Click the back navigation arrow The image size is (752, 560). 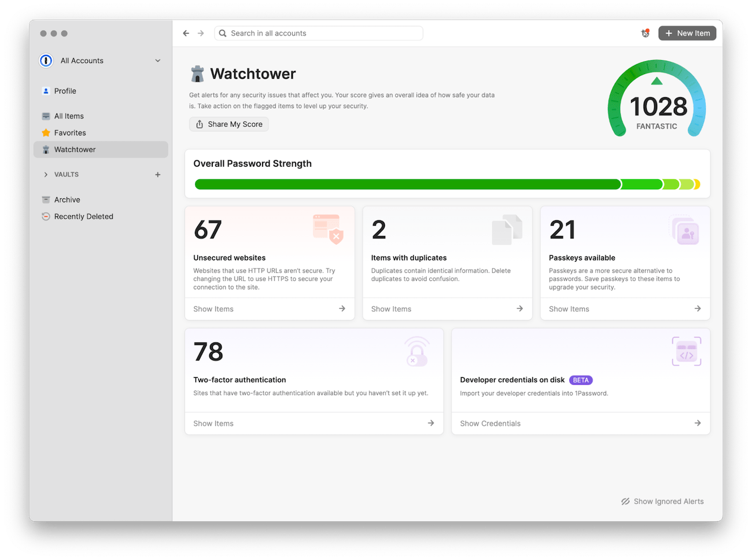pyautogui.click(x=185, y=33)
